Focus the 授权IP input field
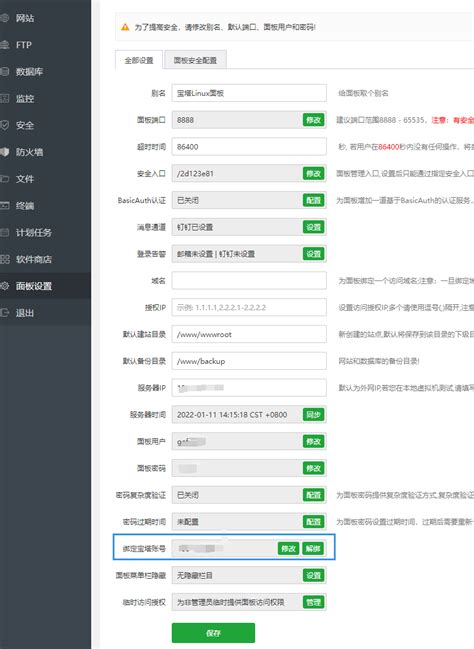This screenshot has width=474, height=649. tap(249, 308)
